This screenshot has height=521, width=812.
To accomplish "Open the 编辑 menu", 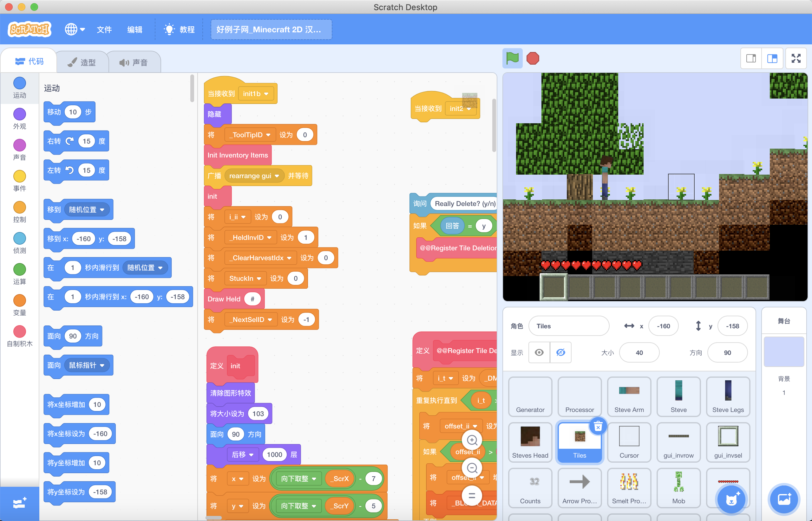I will point(134,30).
